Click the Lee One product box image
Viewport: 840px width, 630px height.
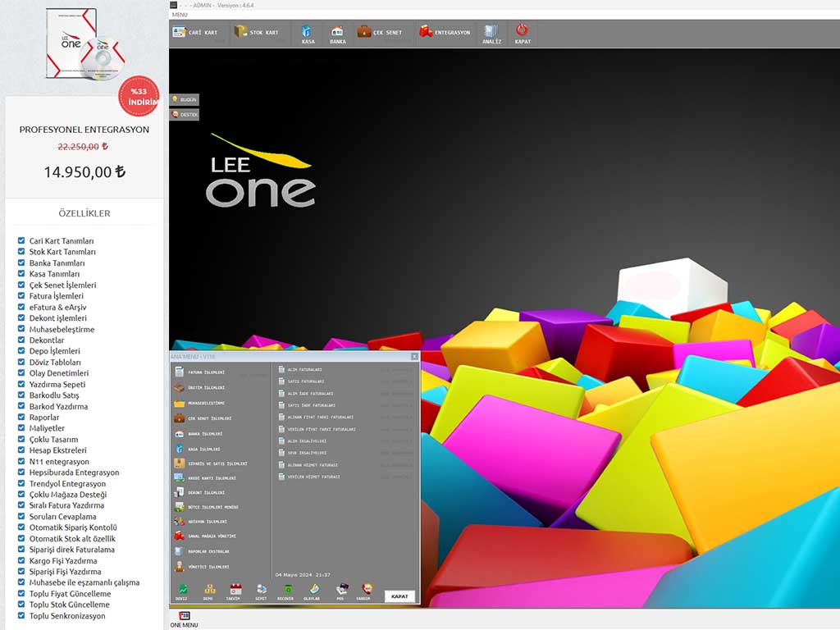(84, 44)
